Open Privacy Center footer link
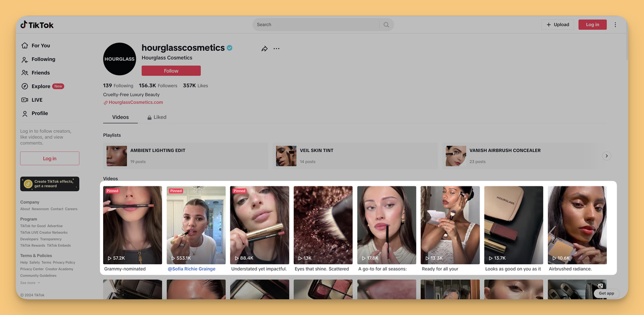 click(x=32, y=269)
